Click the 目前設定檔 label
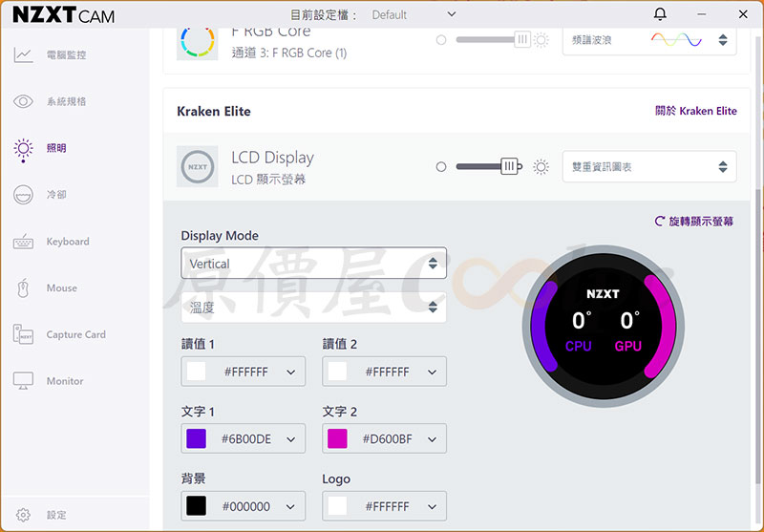 324,15
